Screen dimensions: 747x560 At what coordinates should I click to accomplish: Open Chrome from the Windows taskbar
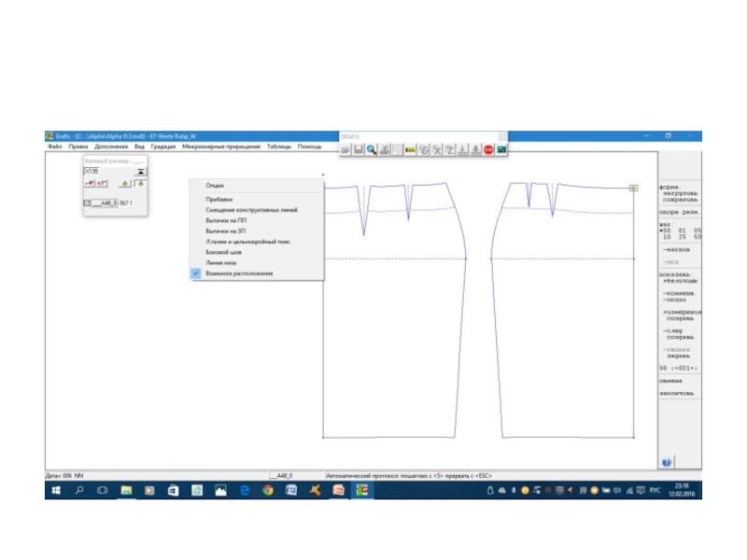pos(268,490)
